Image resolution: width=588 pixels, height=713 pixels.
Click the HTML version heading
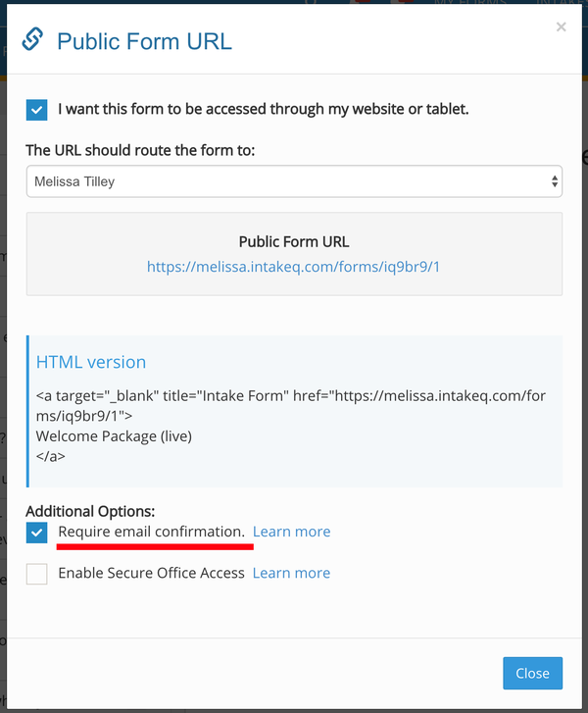(91, 362)
